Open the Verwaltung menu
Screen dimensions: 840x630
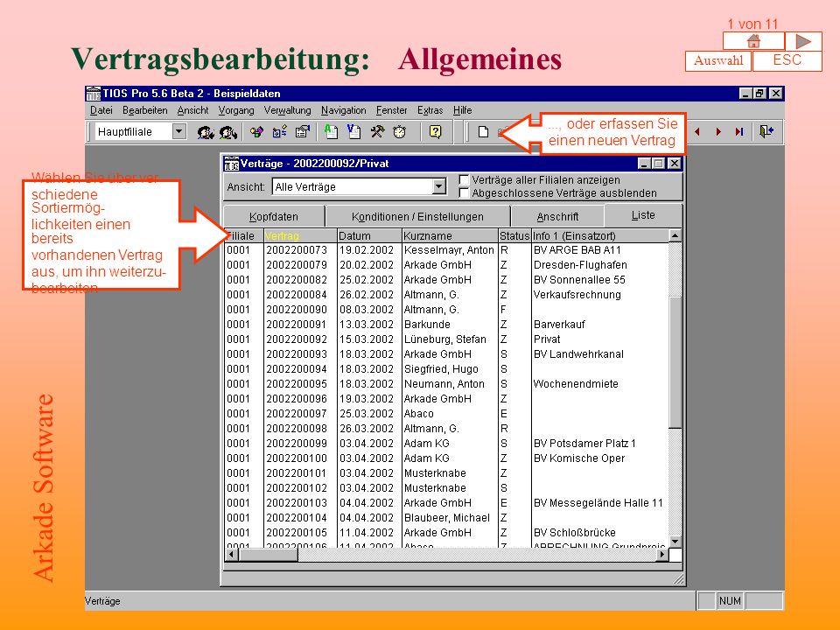click(287, 110)
